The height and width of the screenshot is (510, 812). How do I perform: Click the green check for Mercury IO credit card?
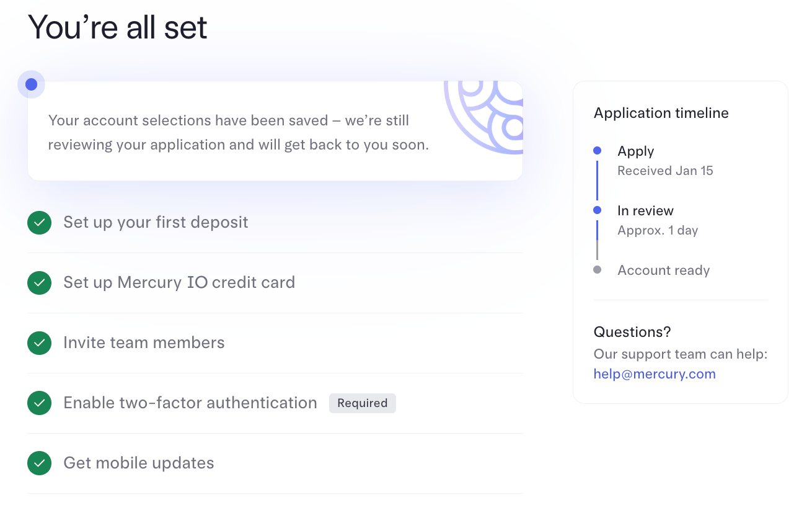pos(39,283)
